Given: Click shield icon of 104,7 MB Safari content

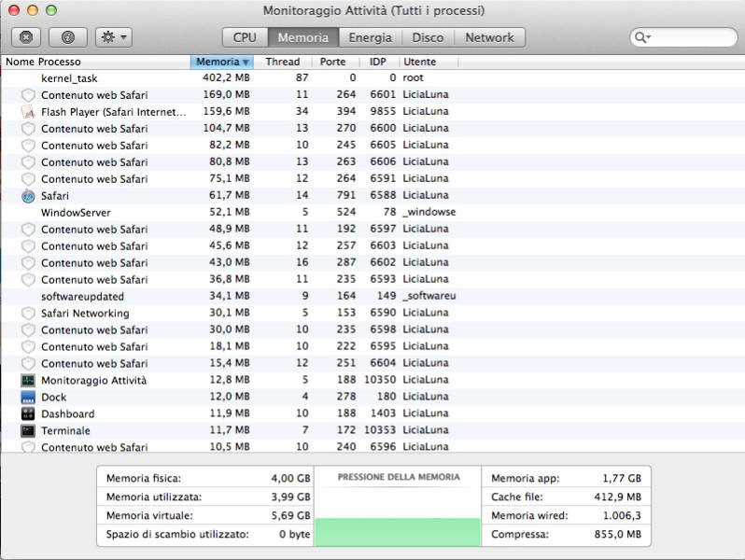Looking at the screenshot, I should pyautogui.click(x=28, y=129).
